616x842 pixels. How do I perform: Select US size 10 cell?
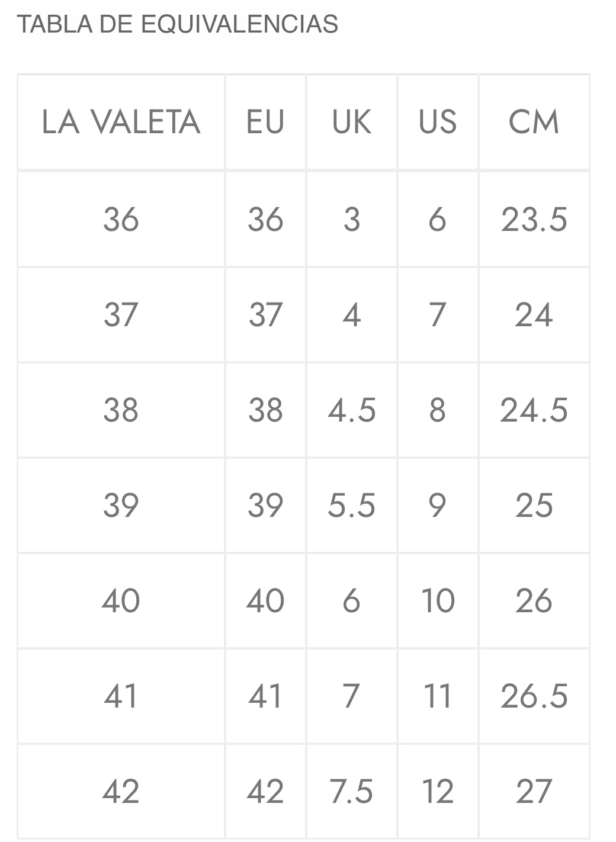click(438, 600)
